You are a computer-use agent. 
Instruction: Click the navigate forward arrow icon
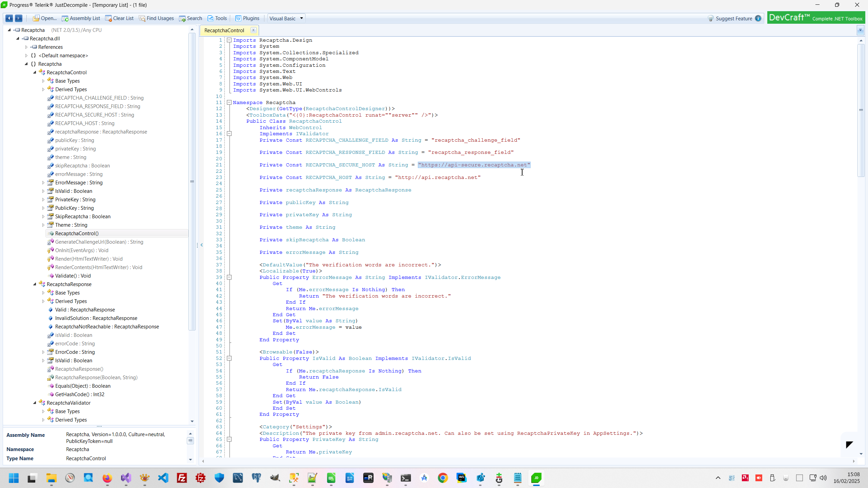coord(19,18)
